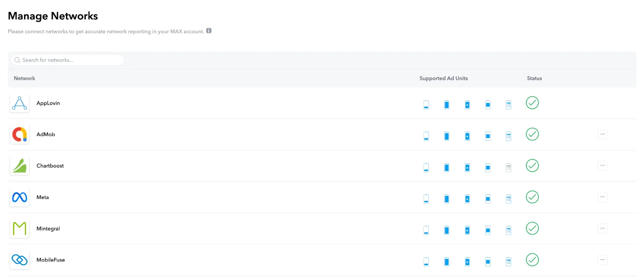This screenshot has width=644, height=278.
Task: Click MobileFuse's green status checkmark
Action: pyautogui.click(x=532, y=259)
